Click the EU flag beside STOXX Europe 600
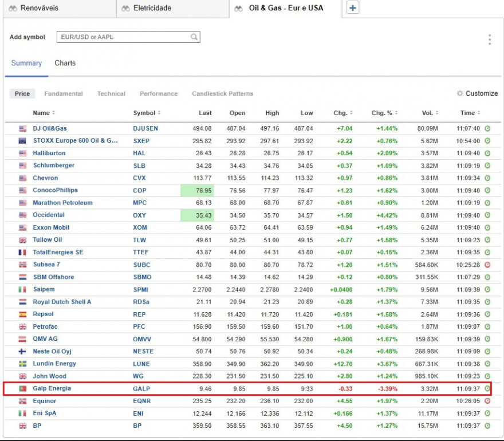This screenshot has width=504, height=441. [22, 141]
